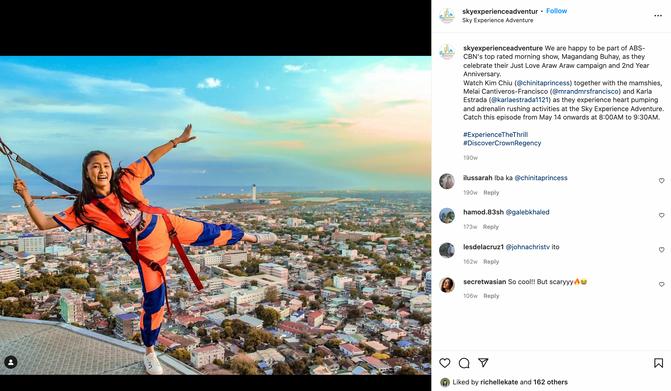Click 'Sky Experience Adventure' subtitle text
Viewport: 671px width, 391px height.
(x=498, y=21)
